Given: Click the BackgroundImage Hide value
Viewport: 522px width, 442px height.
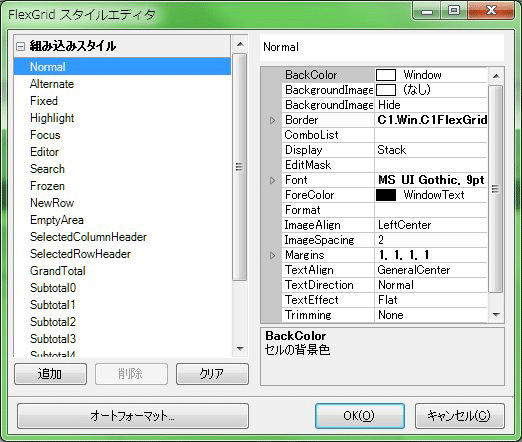Looking at the screenshot, I should [x=431, y=105].
